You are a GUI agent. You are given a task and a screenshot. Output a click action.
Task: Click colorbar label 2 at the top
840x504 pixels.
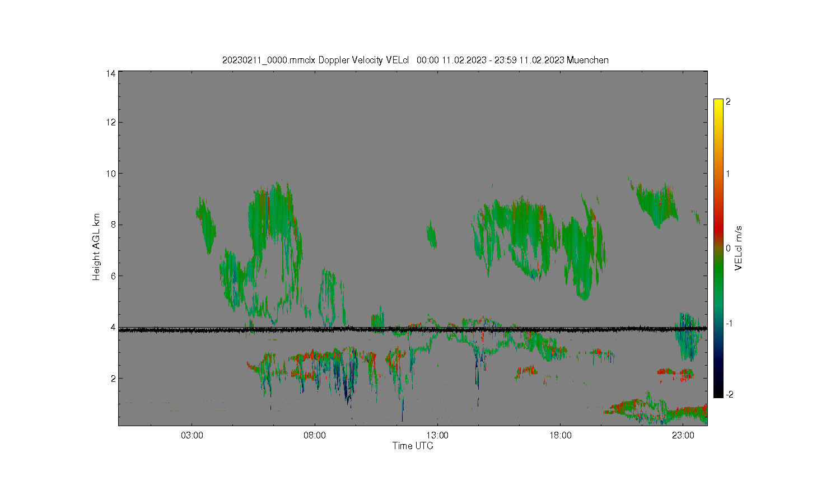pyautogui.click(x=728, y=102)
